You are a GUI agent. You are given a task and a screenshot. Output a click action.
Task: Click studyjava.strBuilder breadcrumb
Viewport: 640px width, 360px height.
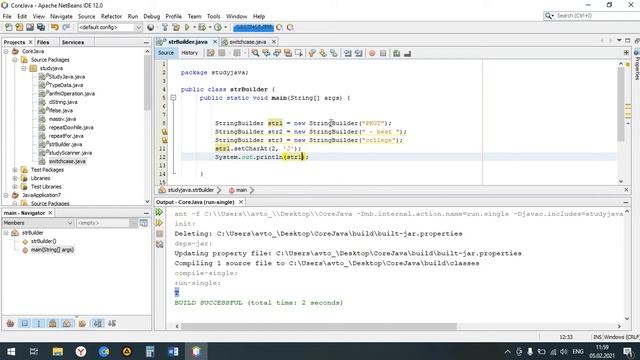pos(191,190)
